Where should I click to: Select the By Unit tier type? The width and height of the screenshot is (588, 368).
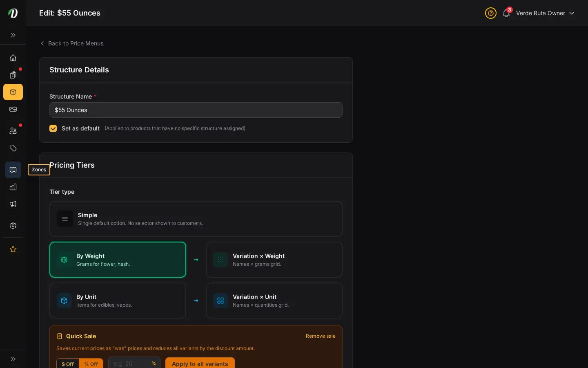click(118, 301)
